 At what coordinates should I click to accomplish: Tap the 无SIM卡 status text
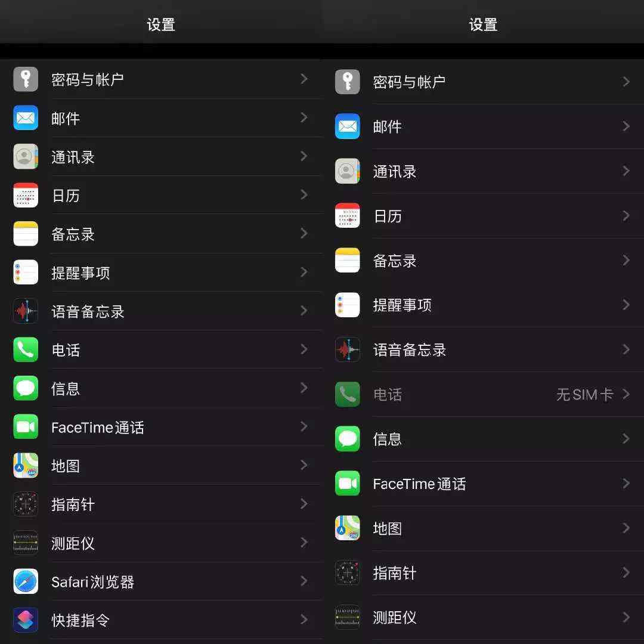pos(585,394)
